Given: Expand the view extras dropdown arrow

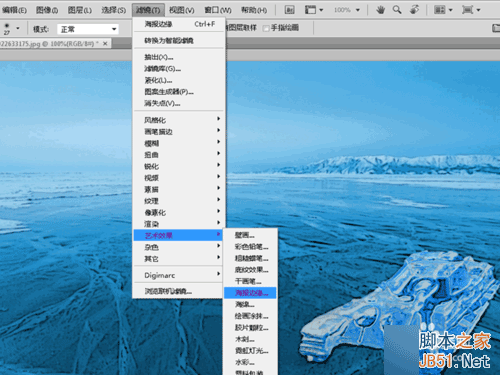Looking at the screenshot, I should coord(321,10).
